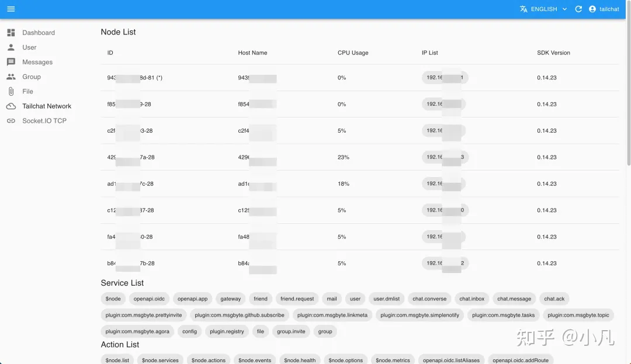Open the tailchat account icon
The height and width of the screenshot is (364, 631).
592,9
